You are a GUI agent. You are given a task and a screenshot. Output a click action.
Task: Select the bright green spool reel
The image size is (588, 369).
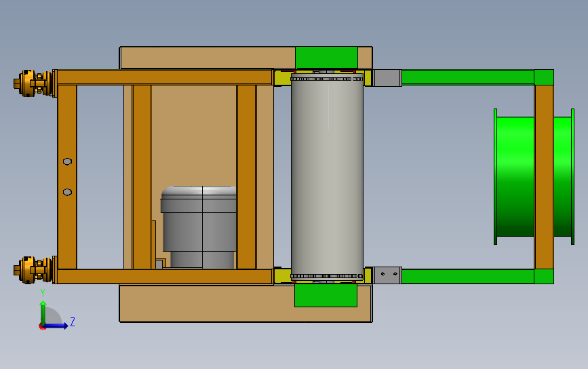point(515,176)
